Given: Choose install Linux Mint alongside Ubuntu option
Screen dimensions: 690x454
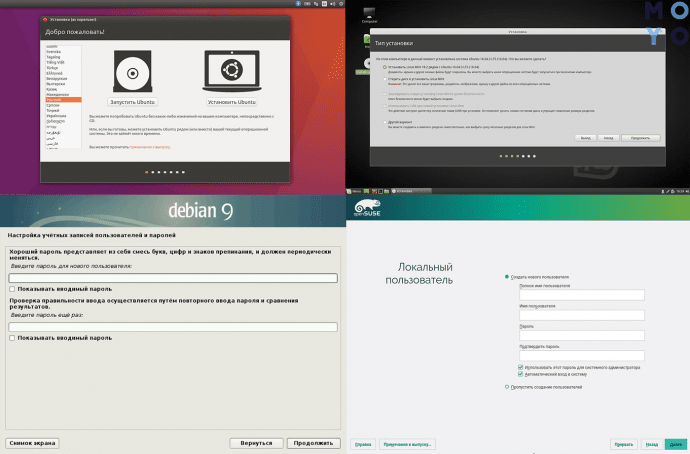Looking at the screenshot, I should pyautogui.click(x=385, y=67).
